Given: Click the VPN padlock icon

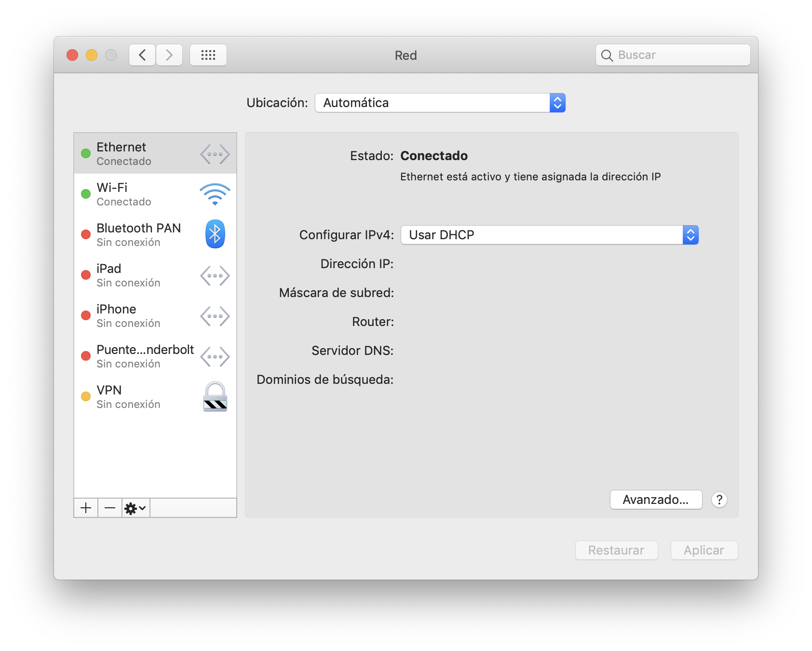Looking at the screenshot, I should coord(214,396).
